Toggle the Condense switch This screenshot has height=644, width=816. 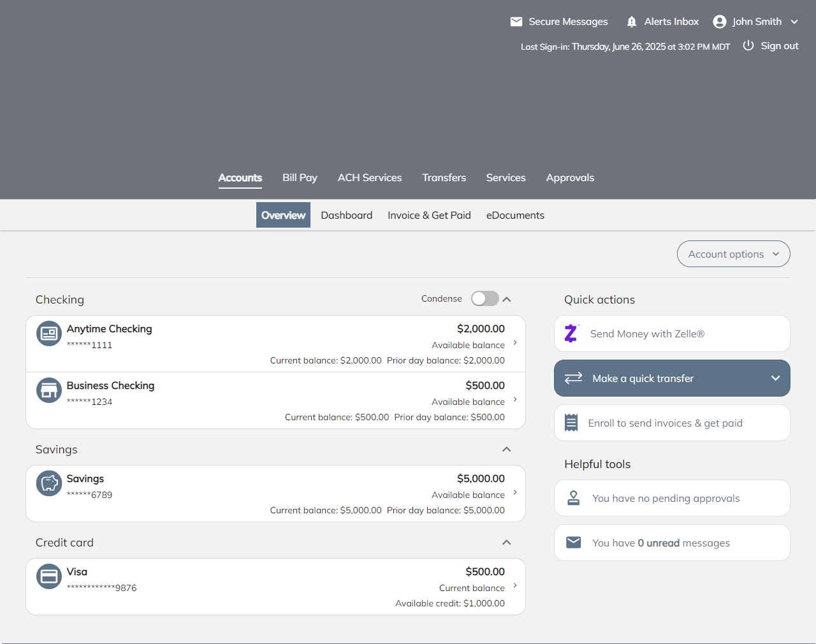click(x=484, y=298)
